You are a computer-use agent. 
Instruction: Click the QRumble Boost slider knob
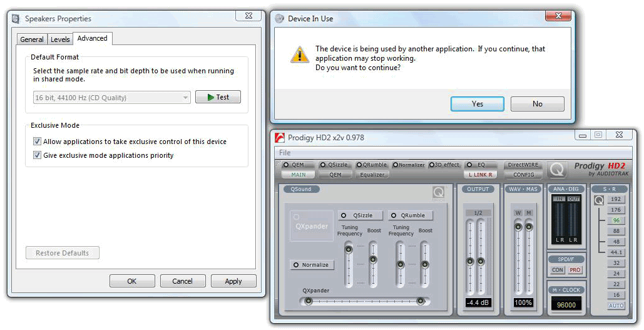[x=425, y=264]
